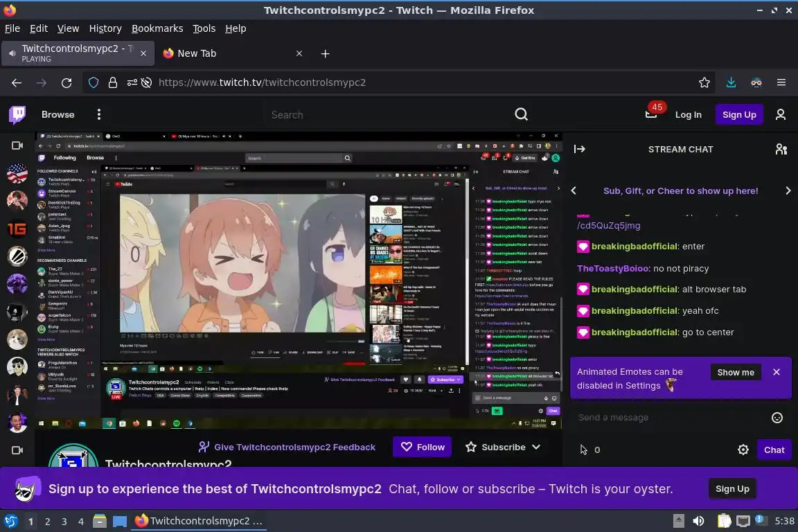This screenshot has width=798, height=532.
Task: View the site security padlock info
Action: click(x=113, y=82)
